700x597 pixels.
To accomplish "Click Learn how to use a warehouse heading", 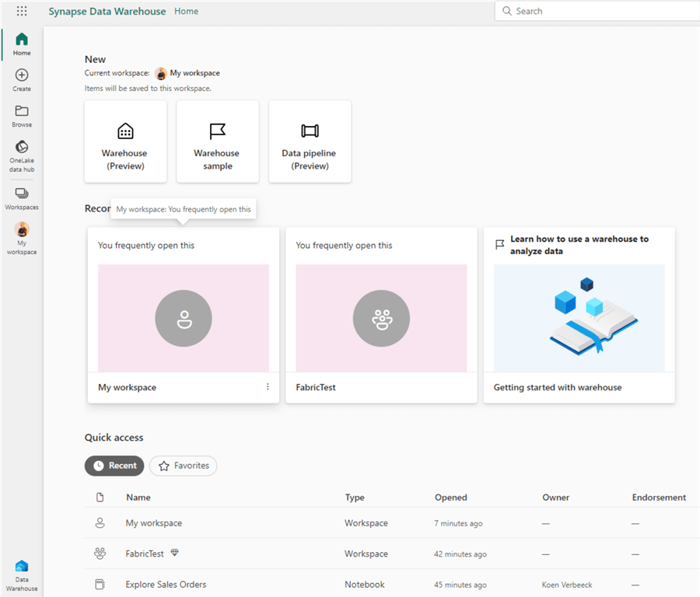I will tap(579, 245).
